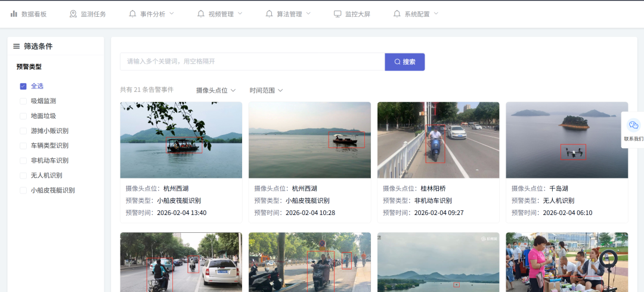The width and height of the screenshot is (644, 292).
Task: Click the bell icon beside 视频管理
Action: point(201,14)
